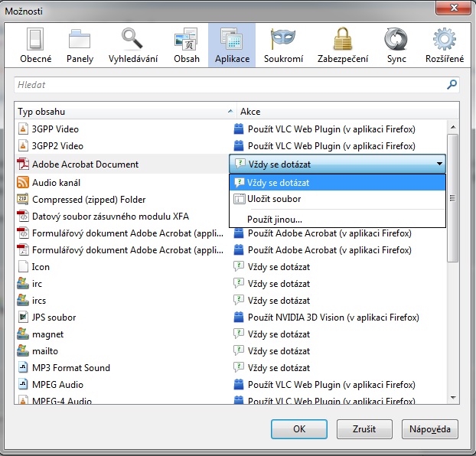The width and height of the screenshot is (476, 456).
Task: Click the Icon file type icon
Action: click(23, 266)
